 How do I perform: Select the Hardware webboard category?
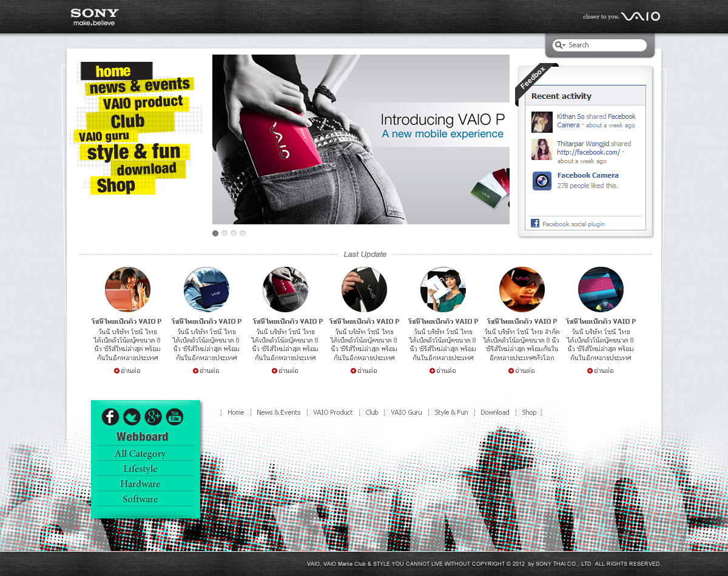[x=140, y=484]
